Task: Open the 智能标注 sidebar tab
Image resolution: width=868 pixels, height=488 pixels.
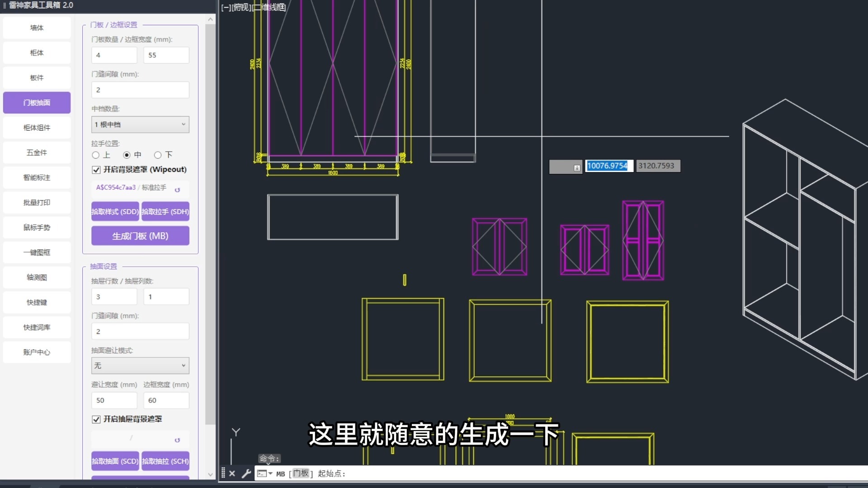Action: [x=37, y=178]
